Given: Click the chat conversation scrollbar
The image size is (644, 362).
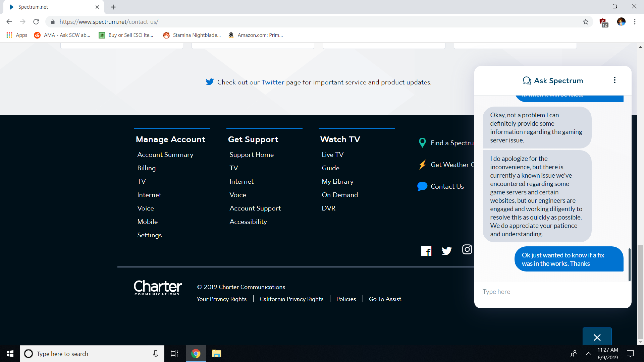Looking at the screenshot, I should [630, 265].
